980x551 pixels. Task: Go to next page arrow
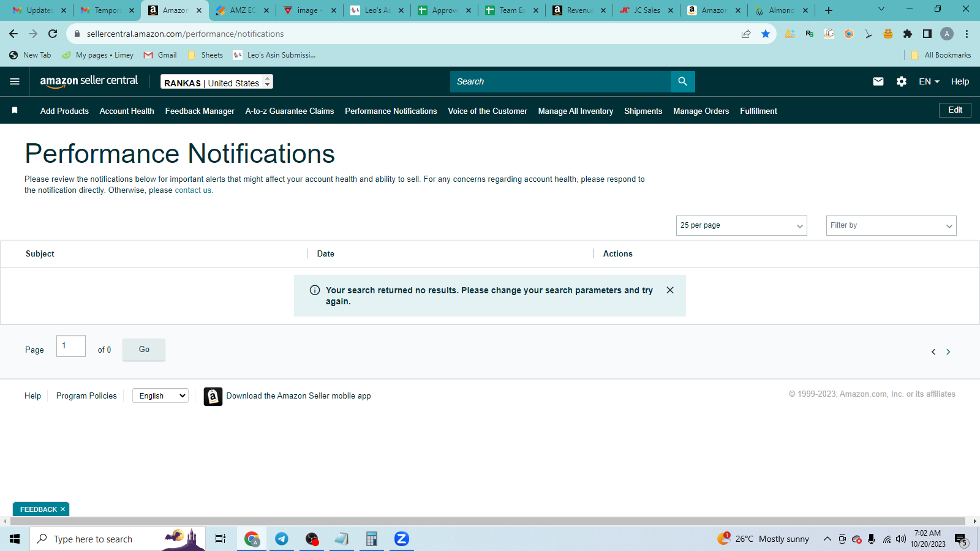click(x=948, y=351)
